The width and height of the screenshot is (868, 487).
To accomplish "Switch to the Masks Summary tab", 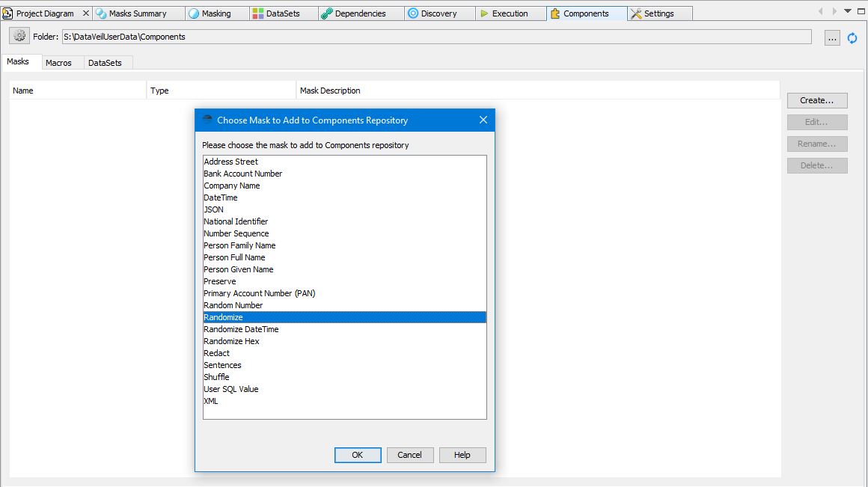I will (138, 13).
